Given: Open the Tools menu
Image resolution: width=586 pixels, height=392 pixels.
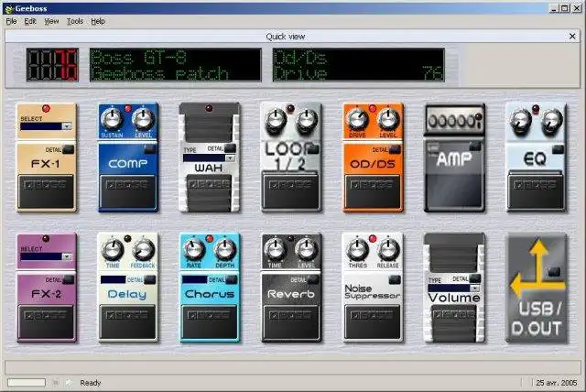Looking at the screenshot, I should tap(75, 22).
